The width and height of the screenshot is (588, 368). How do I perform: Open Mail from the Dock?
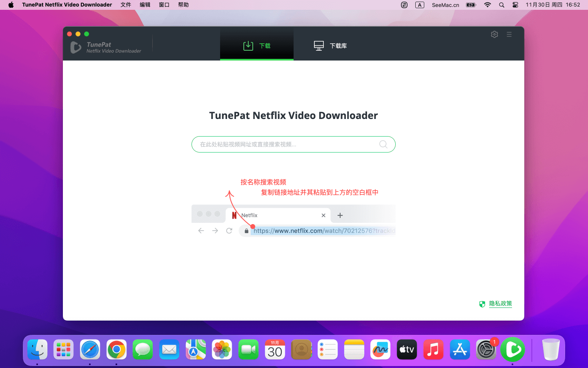coord(169,350)
